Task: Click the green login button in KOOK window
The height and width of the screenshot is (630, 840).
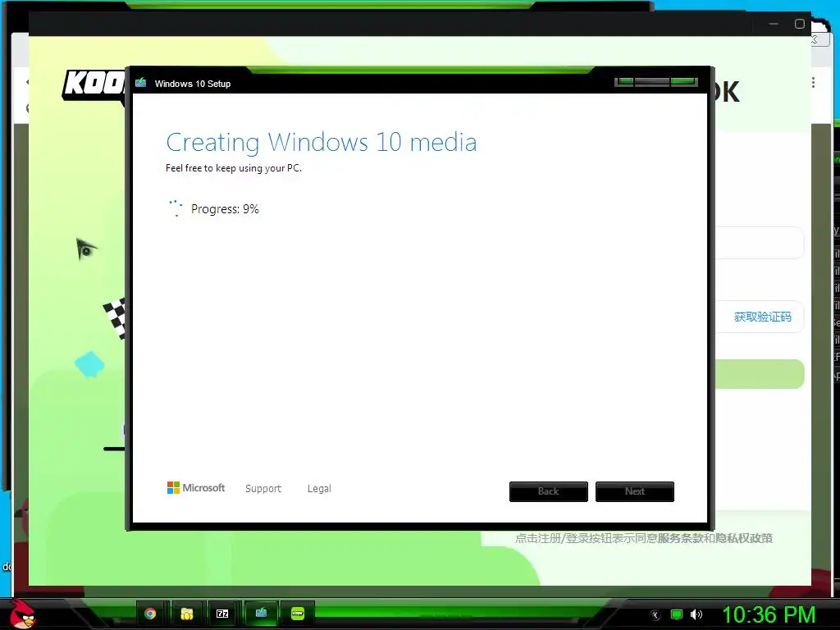Action: pos(760,374)
